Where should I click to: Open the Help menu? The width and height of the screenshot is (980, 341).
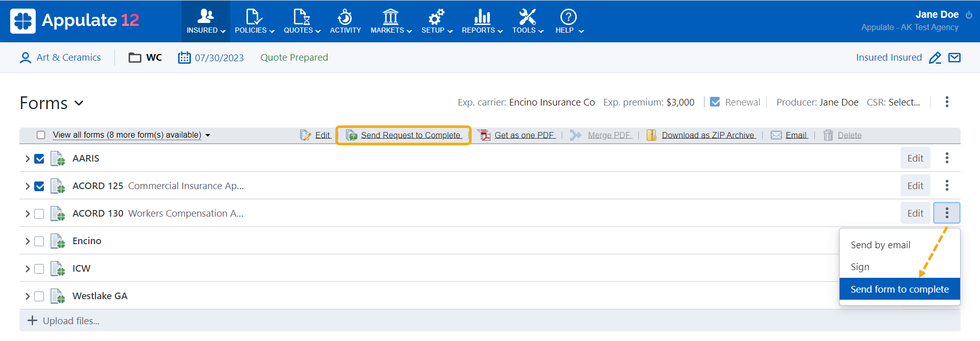click(x=569, y=21)
